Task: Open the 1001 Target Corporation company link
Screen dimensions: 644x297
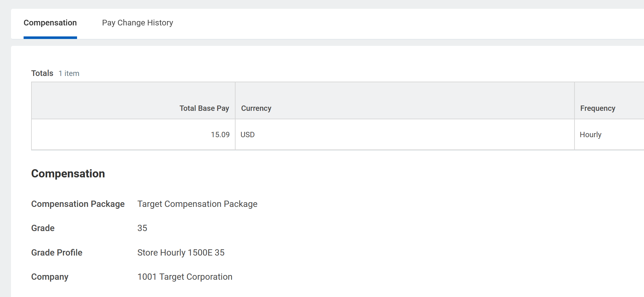Action: pyautogui.click(x=185, y=277)
